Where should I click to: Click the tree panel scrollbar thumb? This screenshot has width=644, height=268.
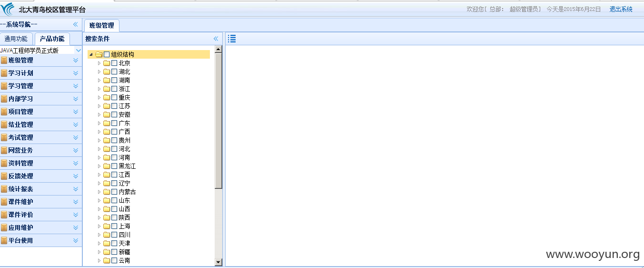218,121
